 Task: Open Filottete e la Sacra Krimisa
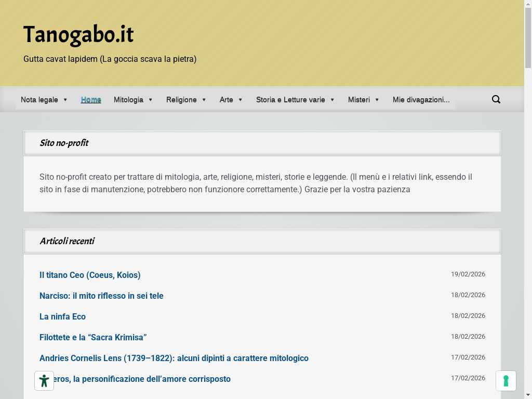[93, 337]
